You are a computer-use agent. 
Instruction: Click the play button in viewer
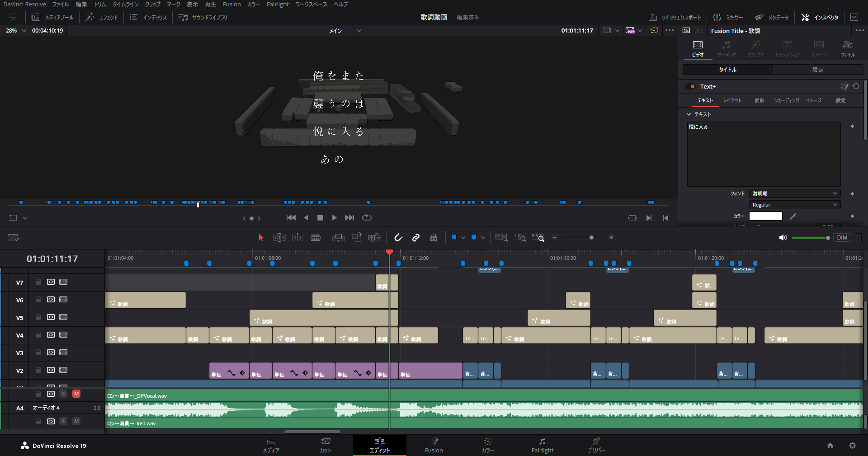[334, 218]
